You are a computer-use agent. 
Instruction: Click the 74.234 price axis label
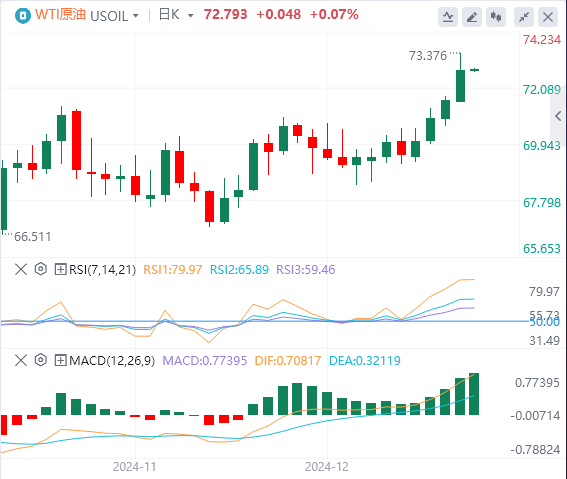(542, 40)
